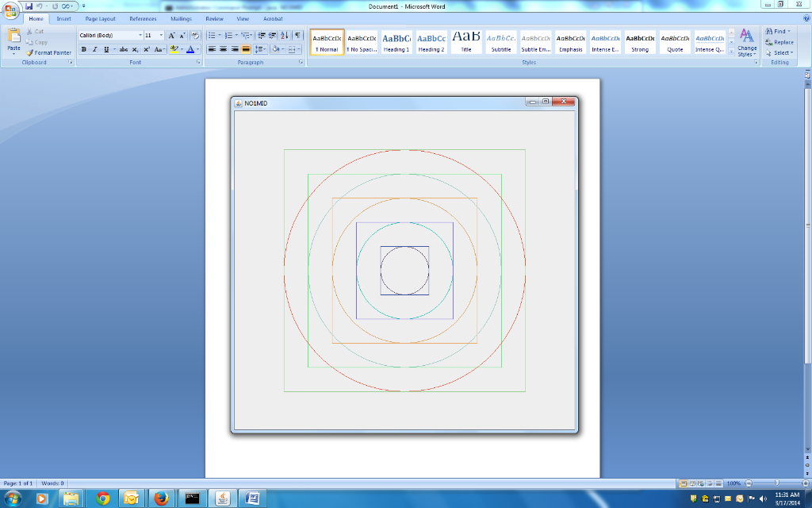
Task: Apply strikethrough formatting
Action: coord(124,48)
